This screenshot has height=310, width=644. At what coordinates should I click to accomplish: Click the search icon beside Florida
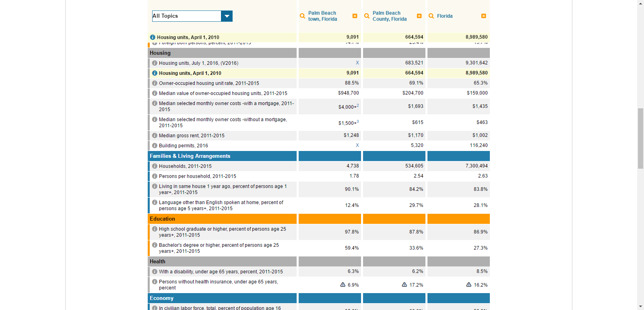[x=431, y=16]
